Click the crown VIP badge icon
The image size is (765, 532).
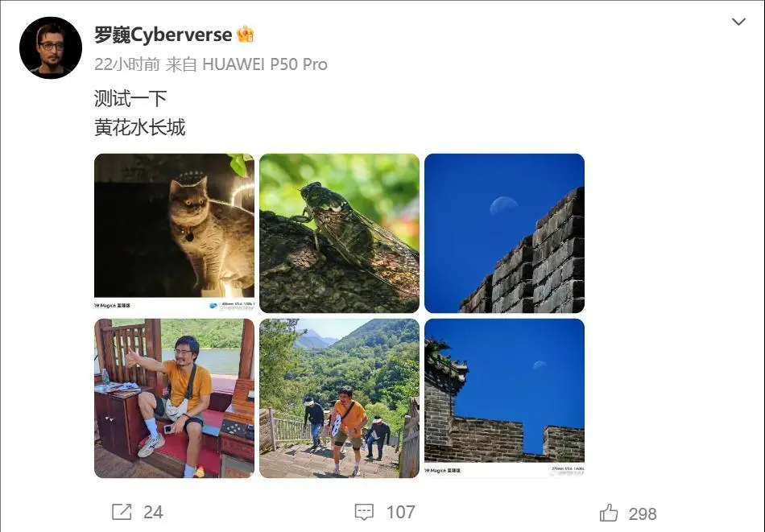click(245, 34)
